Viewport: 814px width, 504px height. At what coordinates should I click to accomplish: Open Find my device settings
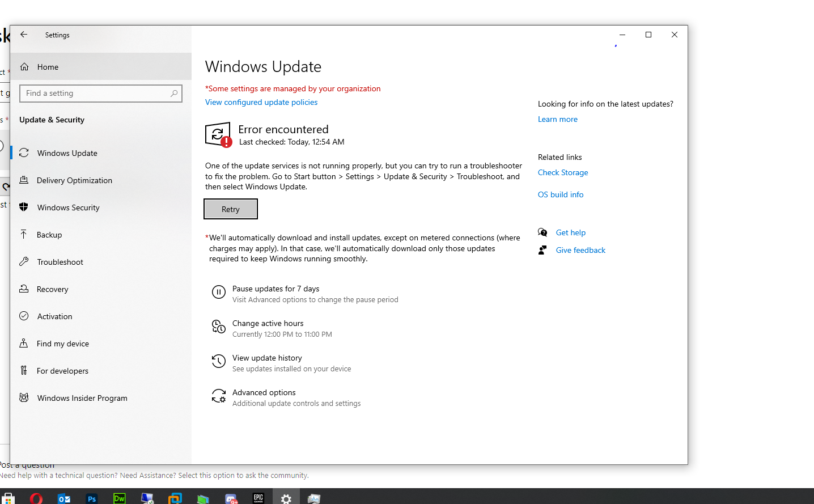(x=101, y=344)
